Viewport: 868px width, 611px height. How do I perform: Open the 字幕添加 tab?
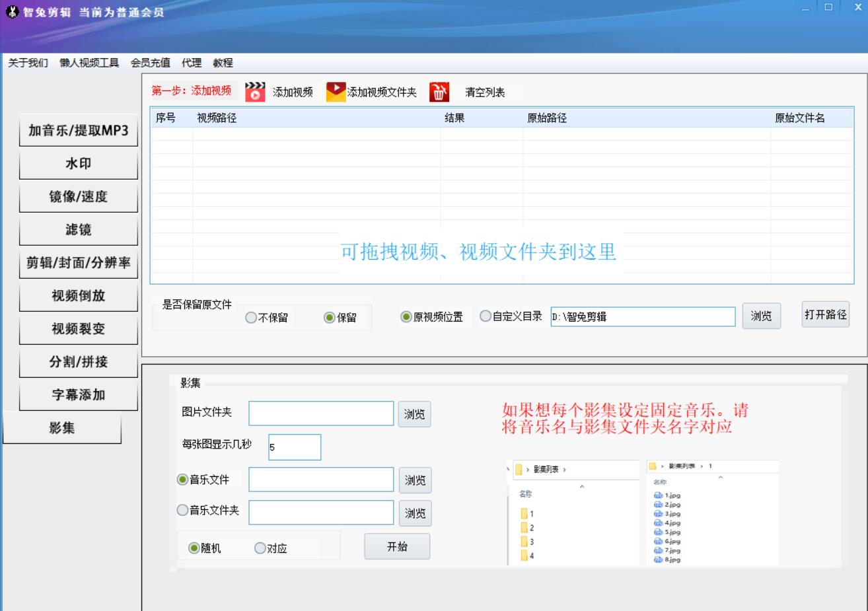[78, 394]
